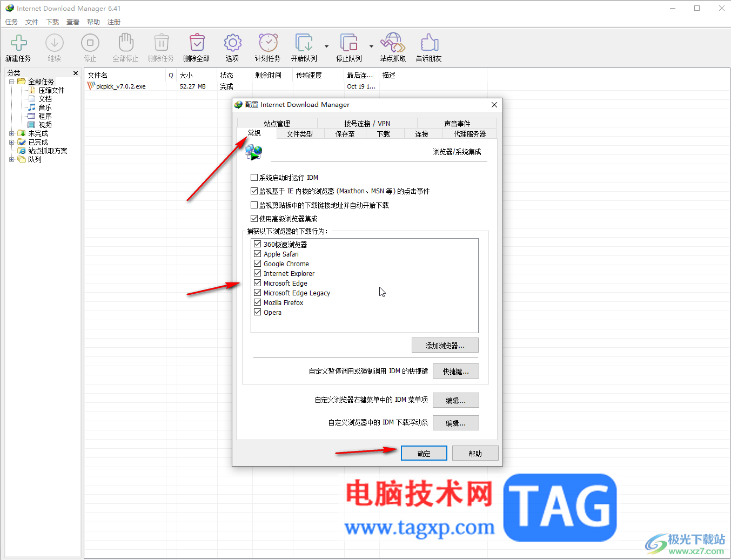Select 站点抓取方案 in the category tree
731x560 pixels.
[x=48, y=151]
